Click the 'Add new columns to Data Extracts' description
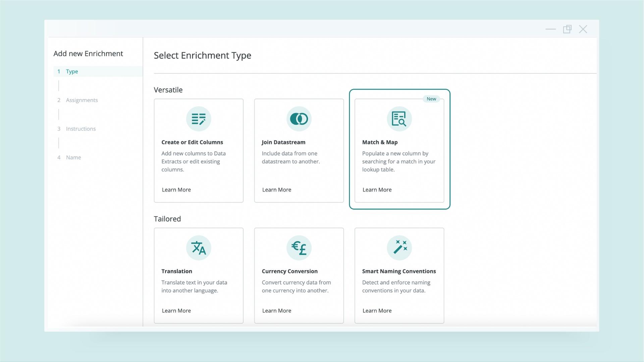The height and width of the screenshot is (362, 644). [x=194, y=162]
